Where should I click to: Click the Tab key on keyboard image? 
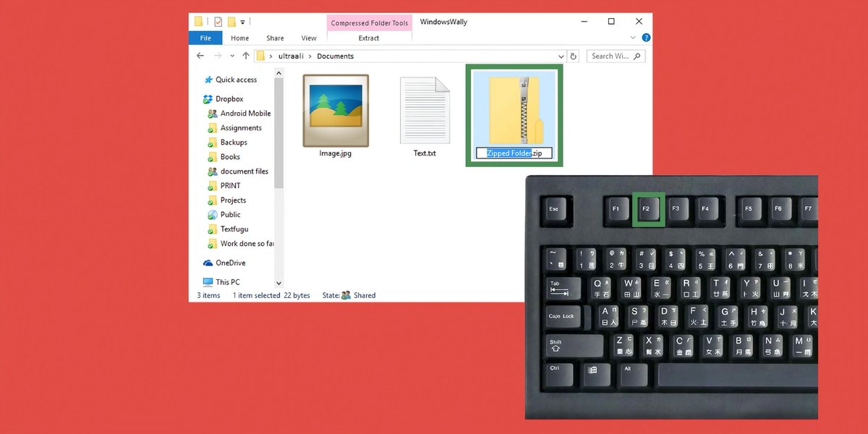click(x=562, y=287)
